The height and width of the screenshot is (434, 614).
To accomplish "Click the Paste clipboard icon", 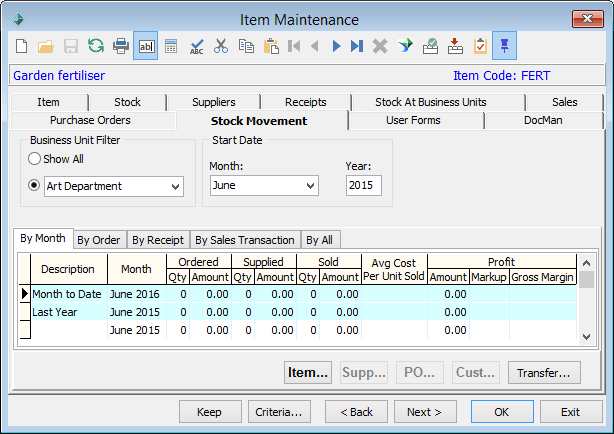I will coord(271,46).
